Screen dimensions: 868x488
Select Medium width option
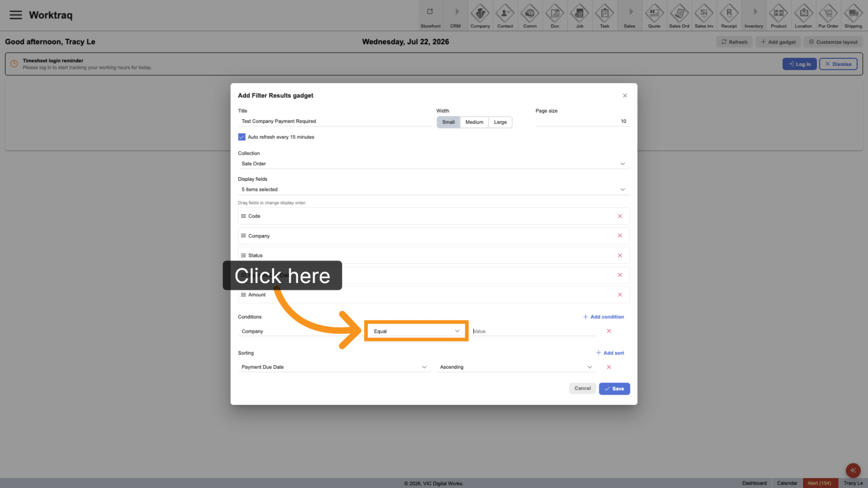click(x=474, y=122)
